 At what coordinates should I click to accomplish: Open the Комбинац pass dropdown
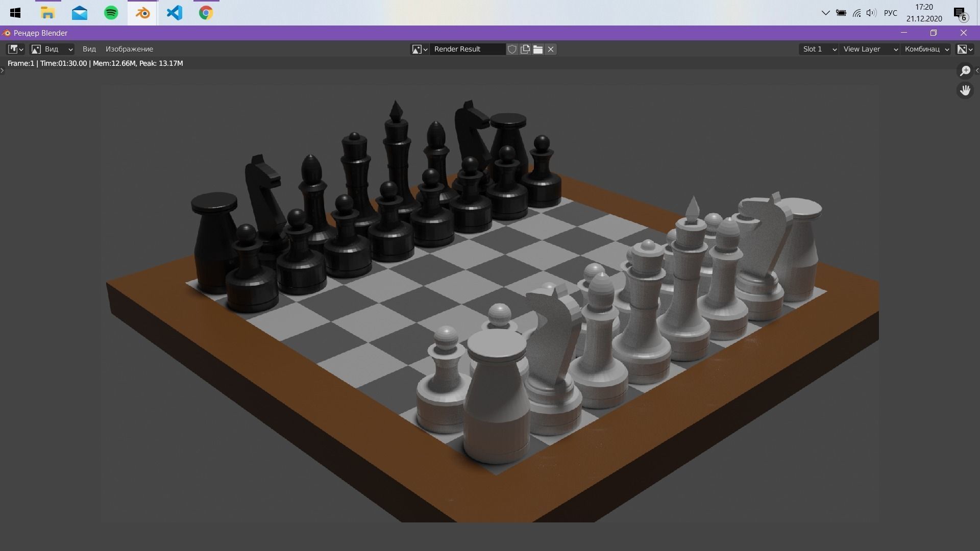pyautogui.click(x=926, y=49)
